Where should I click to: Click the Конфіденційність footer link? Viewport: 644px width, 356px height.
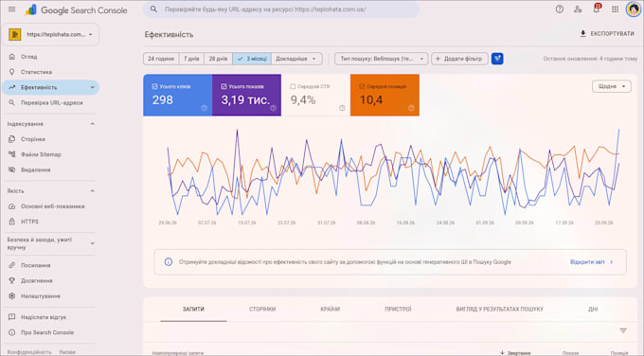click(29, 352)
